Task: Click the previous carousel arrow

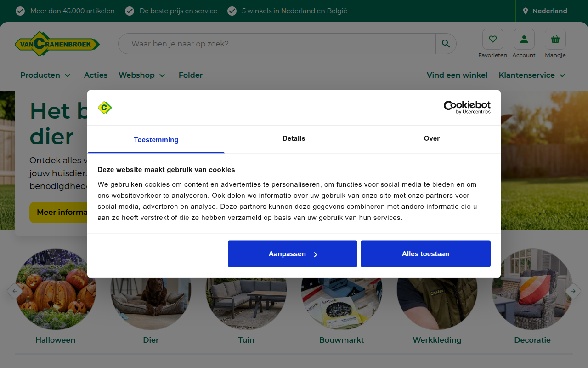Action: [14, 291]
